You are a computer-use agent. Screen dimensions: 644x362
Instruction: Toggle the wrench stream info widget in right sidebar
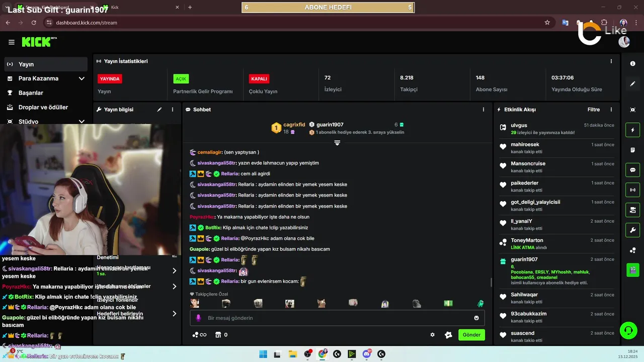pos(633,230)
